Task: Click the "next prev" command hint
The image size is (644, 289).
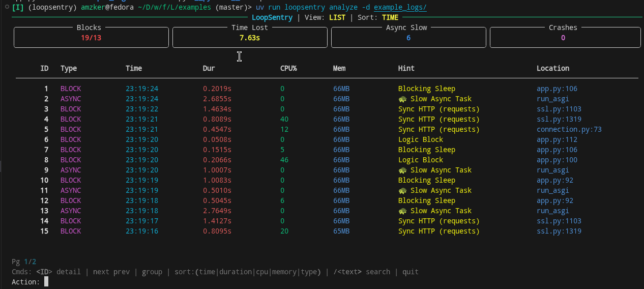Action: pos(111,272)
